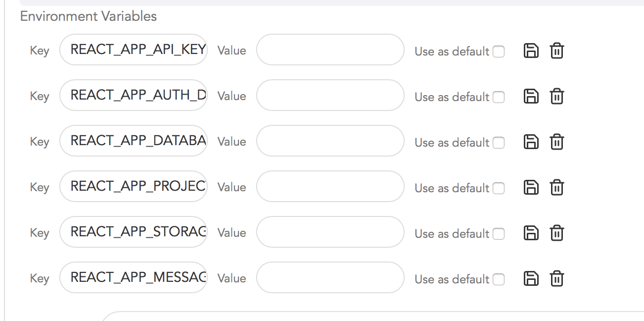Delete the REACT_APP_API_KEY variable
Image resolution: width=644 pixels, height=321 pixels.
[x=557, y=51]
